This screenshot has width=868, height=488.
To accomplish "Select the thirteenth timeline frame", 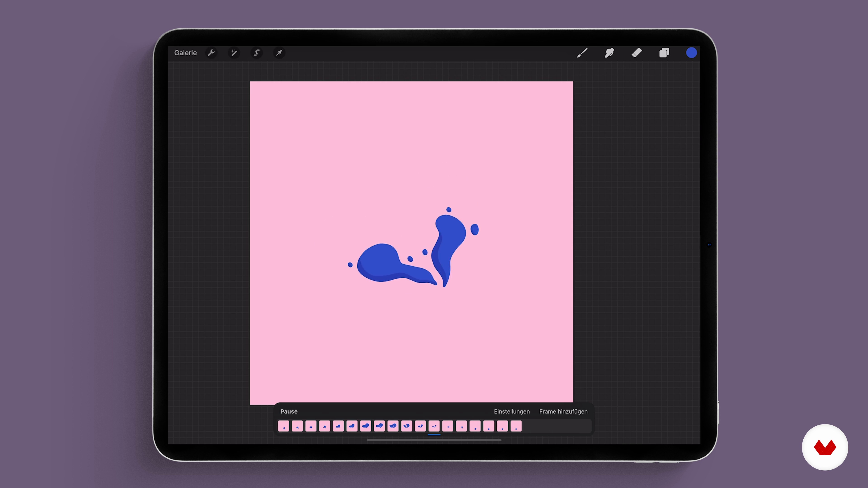I will click(448, 426).
